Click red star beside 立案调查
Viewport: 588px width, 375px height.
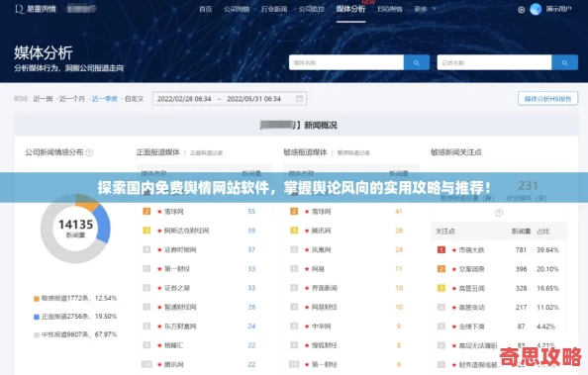pyautogui.click(x=454, y=269)
